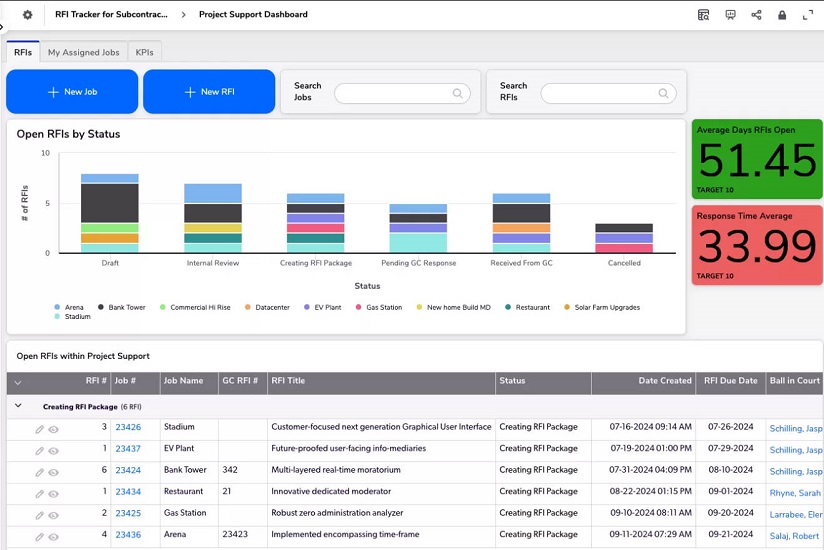
Task: Enter fullscreen with the expand icon
Action: [x=806, y=15]
